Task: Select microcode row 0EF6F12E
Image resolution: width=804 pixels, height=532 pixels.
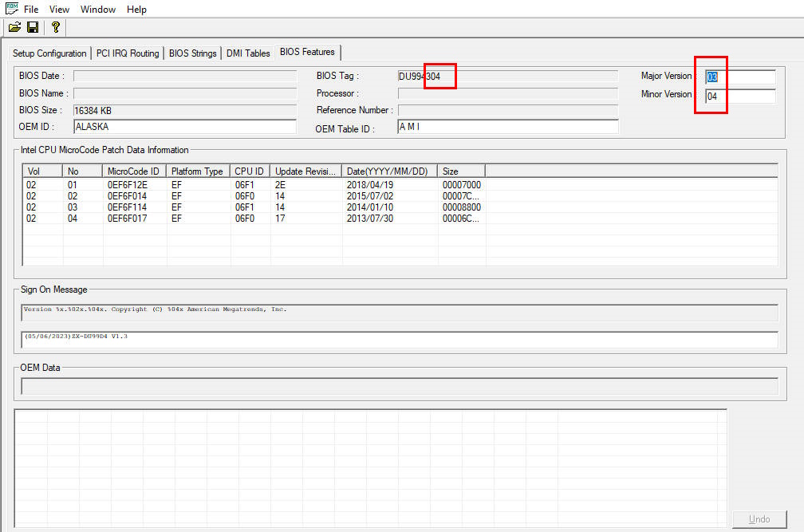Action: [x=128, y=185]
